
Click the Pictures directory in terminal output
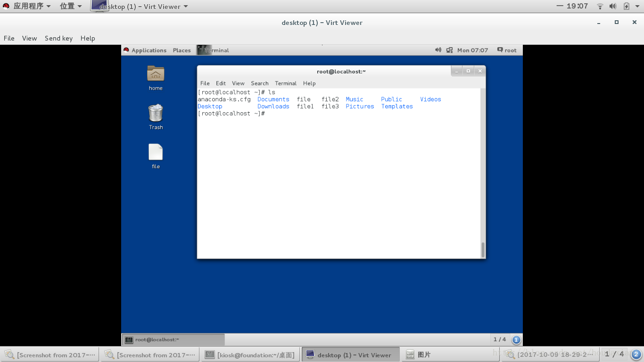(x=360, y=107)
